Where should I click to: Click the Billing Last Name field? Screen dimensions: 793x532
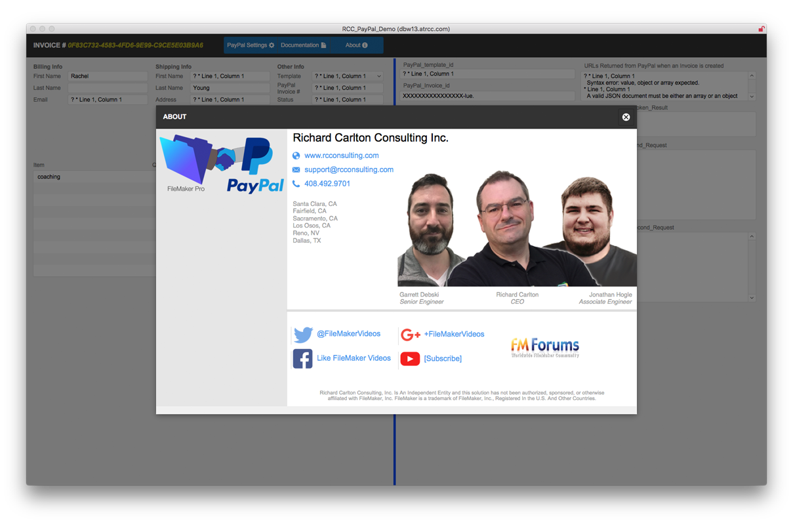coord(108,88)
